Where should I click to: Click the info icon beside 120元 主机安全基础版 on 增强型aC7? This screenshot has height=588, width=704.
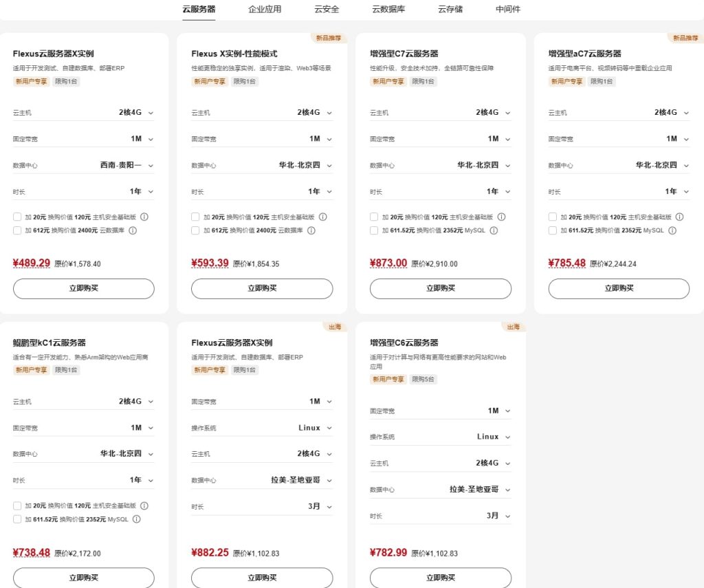point(680,217)
